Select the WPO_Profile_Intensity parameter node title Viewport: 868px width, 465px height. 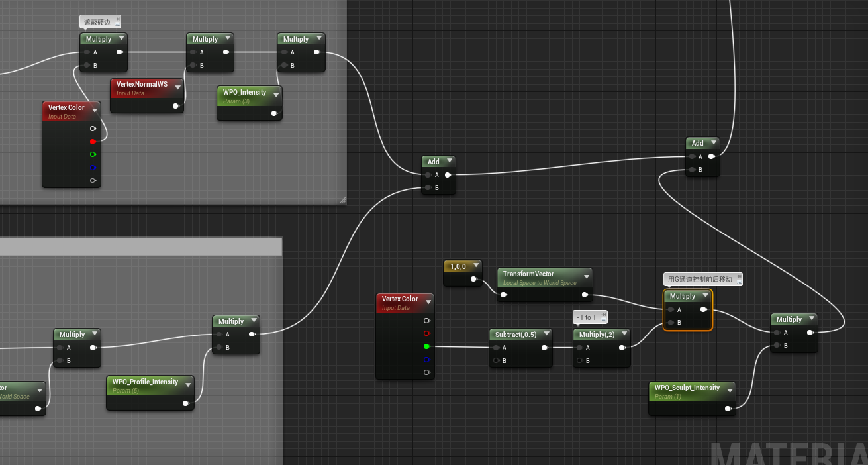point(145,382)
